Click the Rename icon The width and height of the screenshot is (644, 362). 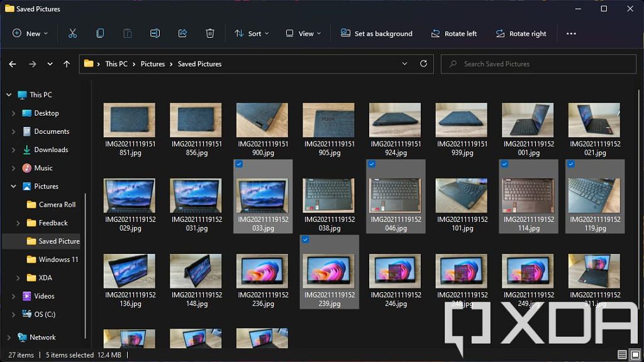click(155, 33)
